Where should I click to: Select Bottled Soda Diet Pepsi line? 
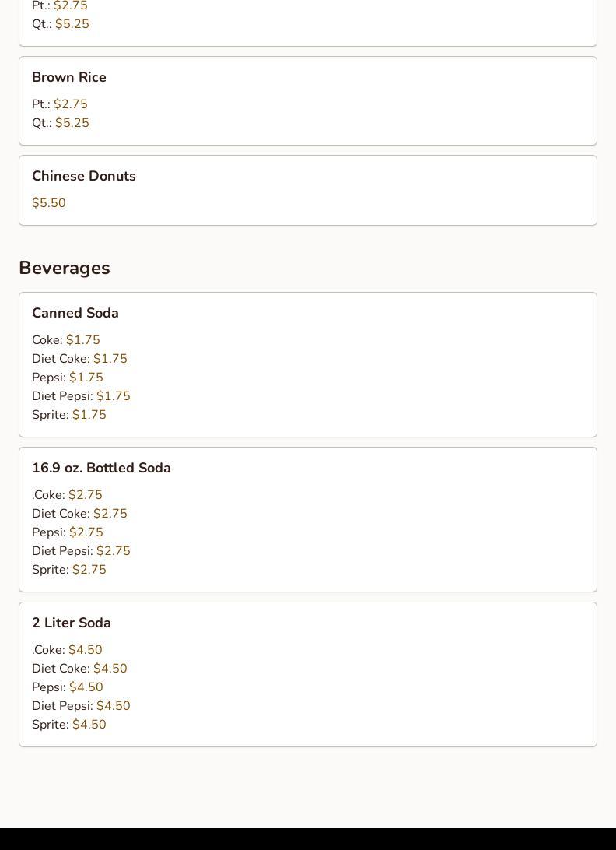tap(81, 551)
